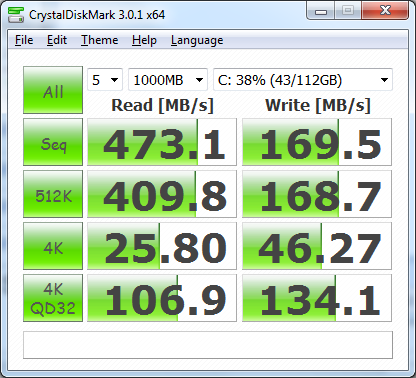This screenshot has height=378, width=416.
Task: Start the 4K random test
Action: click(53, 246)
